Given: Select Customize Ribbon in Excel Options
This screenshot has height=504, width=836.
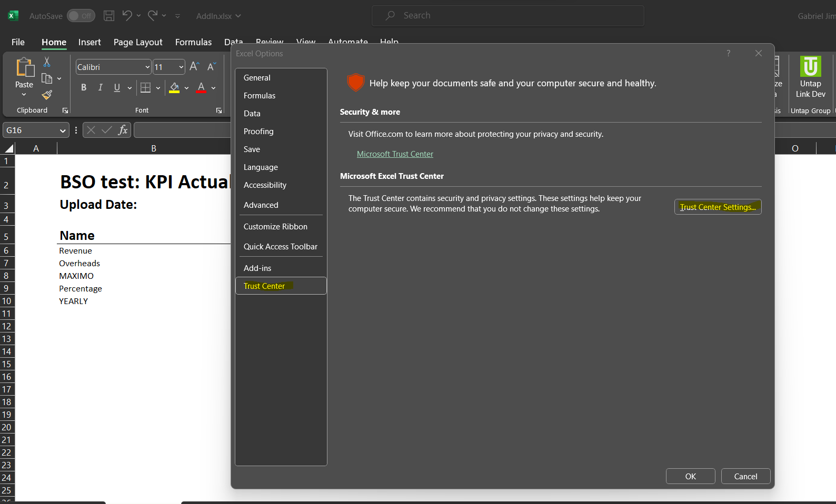Looking at the screenshot, I should pyautogui.click(x=281, y=226).
